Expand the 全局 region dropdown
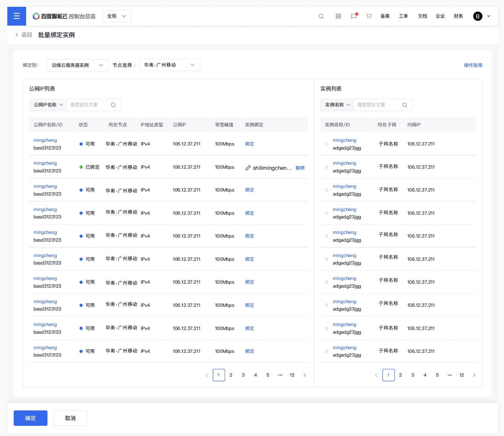The width and height of the screenshot is (504, 436). (x=117, y=16)
